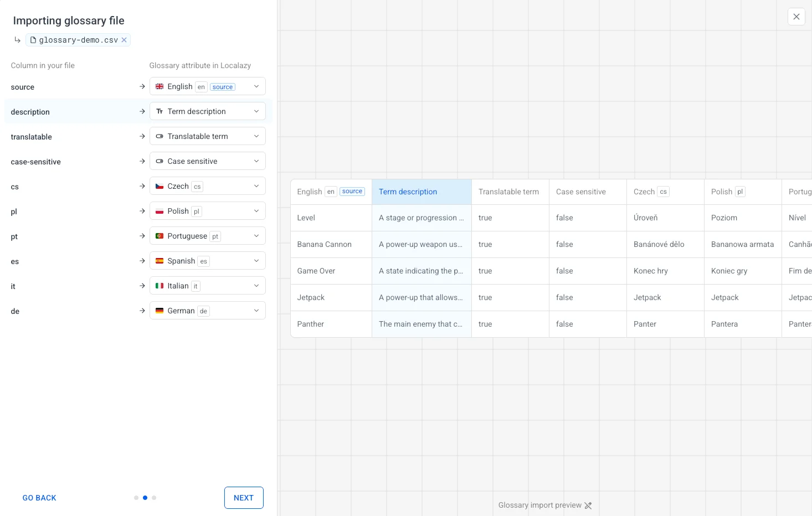Click the arrow icon next to the description column
This screenshot has width=812, height=516.
142,111
